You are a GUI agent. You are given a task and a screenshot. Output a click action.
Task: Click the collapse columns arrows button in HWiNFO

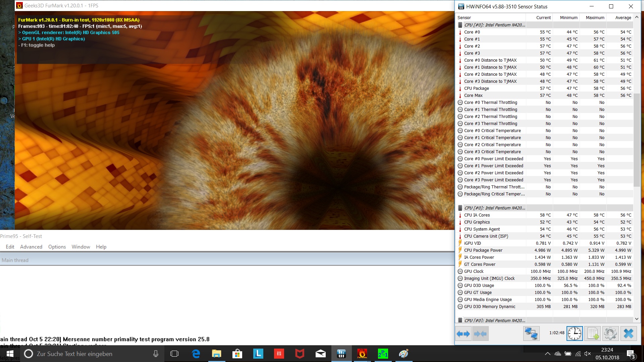480,334
